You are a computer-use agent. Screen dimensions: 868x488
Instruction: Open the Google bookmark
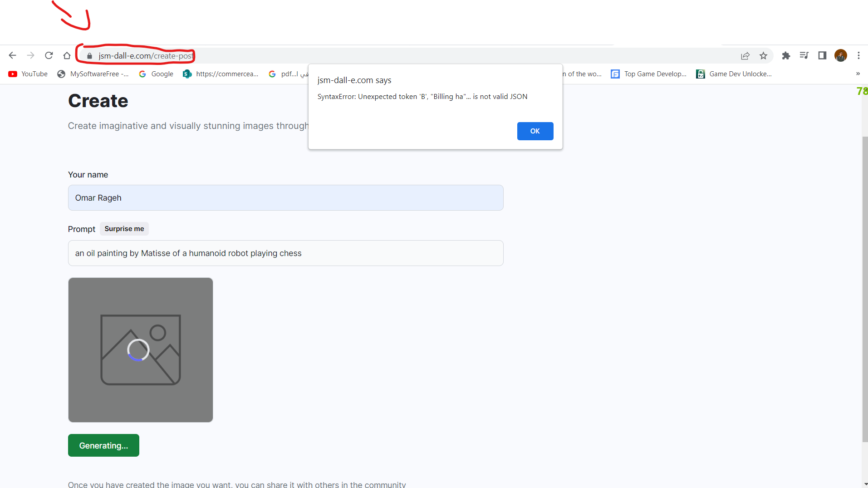point(156,74)
